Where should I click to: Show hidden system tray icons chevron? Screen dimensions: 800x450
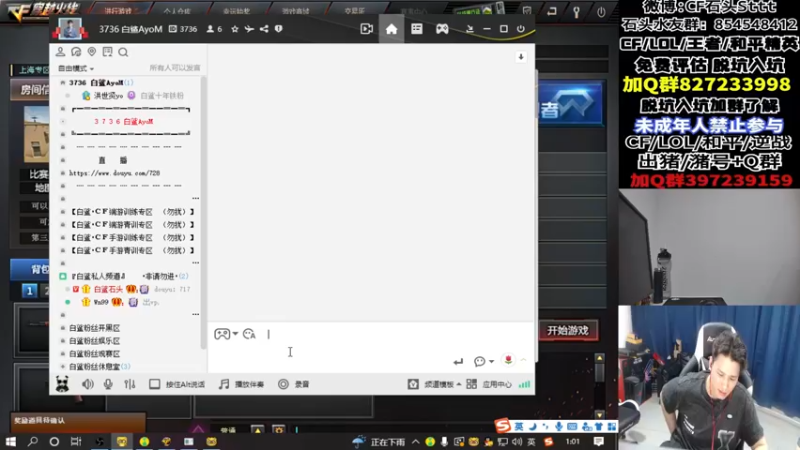click(415, 442)
